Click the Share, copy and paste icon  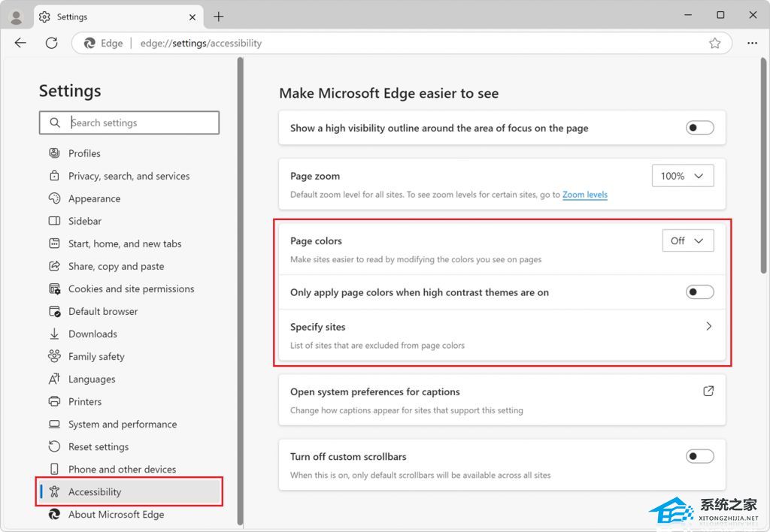point(54,266)
